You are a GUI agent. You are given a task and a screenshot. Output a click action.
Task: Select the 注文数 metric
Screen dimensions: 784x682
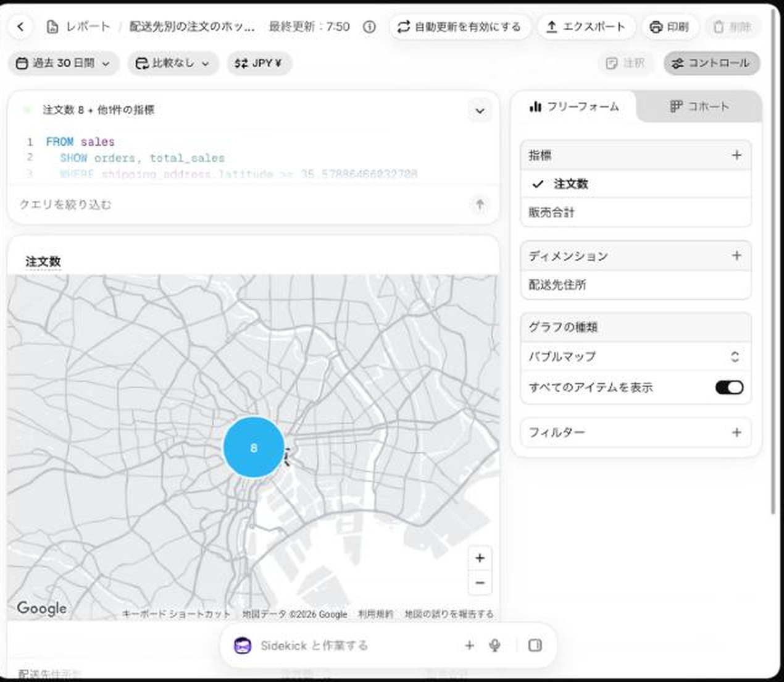[636, 183]
